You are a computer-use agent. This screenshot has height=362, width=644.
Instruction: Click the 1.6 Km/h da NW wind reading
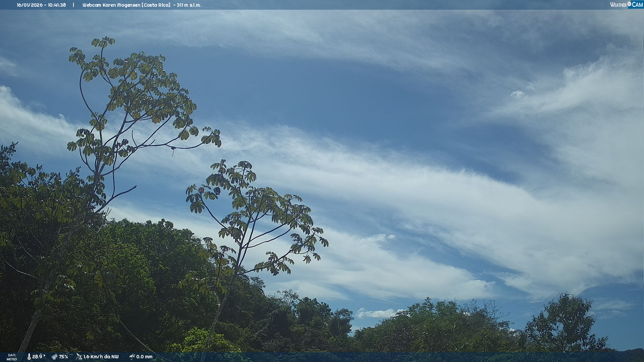[101, 357]
